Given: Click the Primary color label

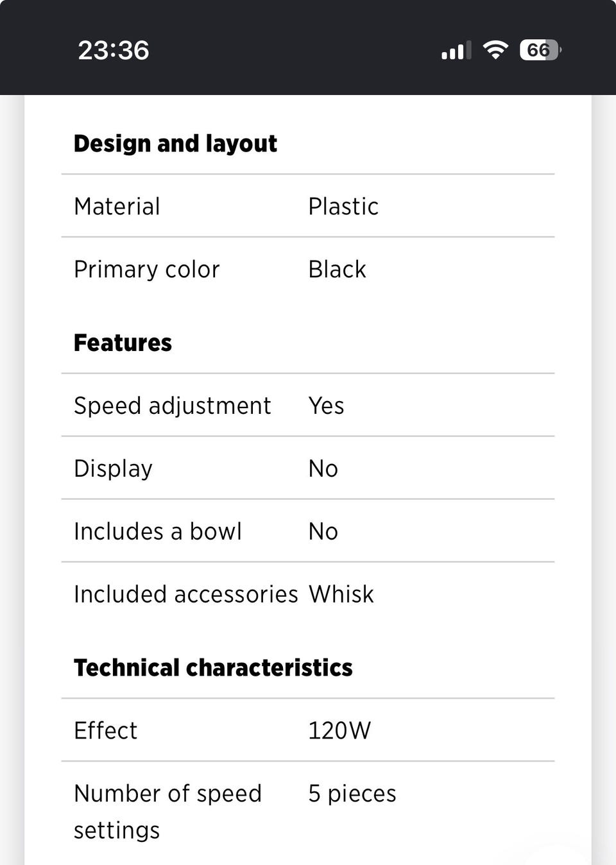Looking at the screenshot, I should (146, 270).
